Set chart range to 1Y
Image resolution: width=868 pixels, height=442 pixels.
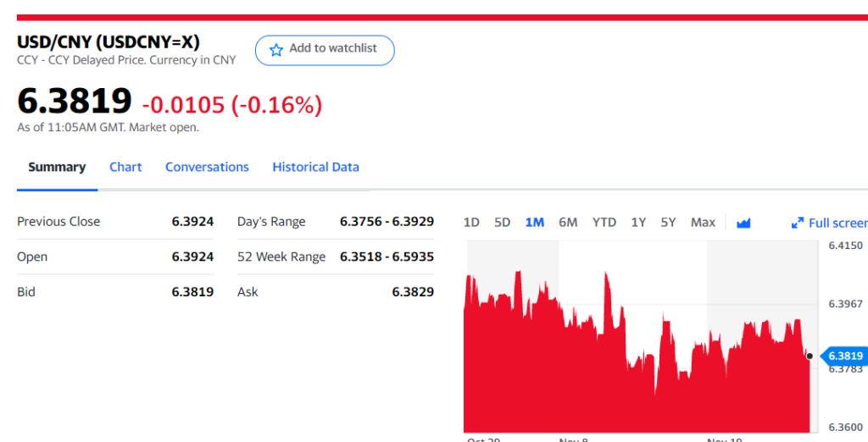(638, 223)
